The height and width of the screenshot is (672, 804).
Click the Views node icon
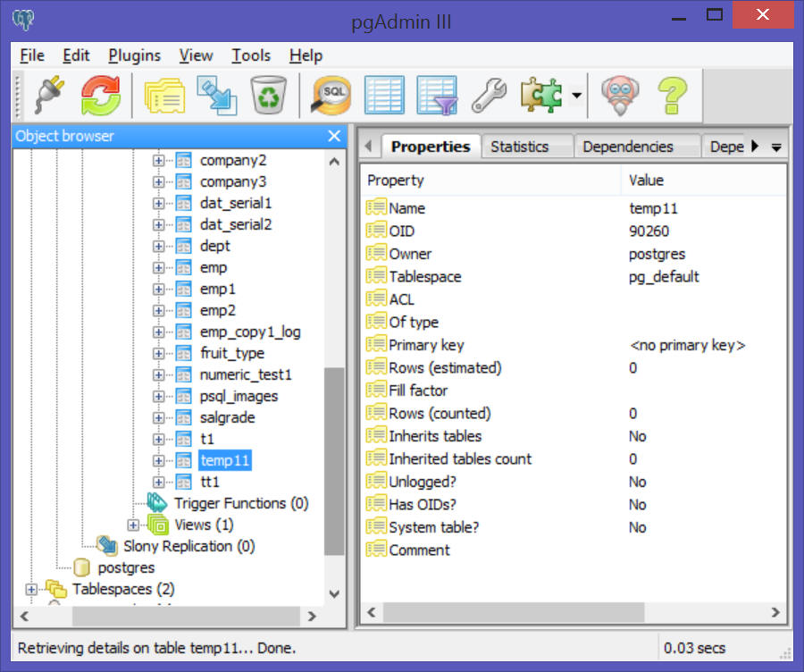[158, 525]
